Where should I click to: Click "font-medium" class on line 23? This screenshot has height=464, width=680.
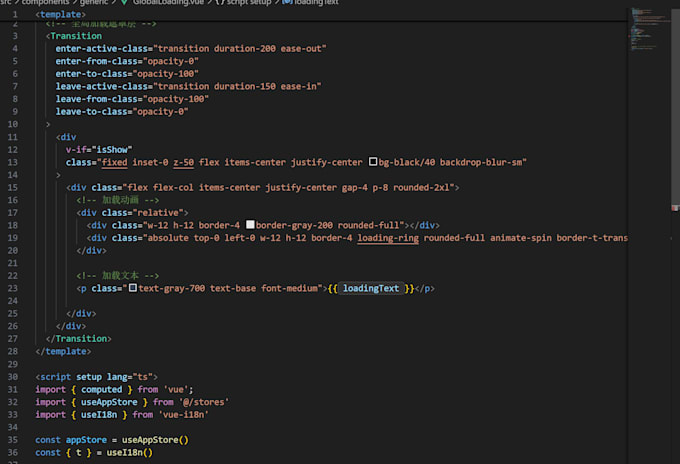[289, 288]
